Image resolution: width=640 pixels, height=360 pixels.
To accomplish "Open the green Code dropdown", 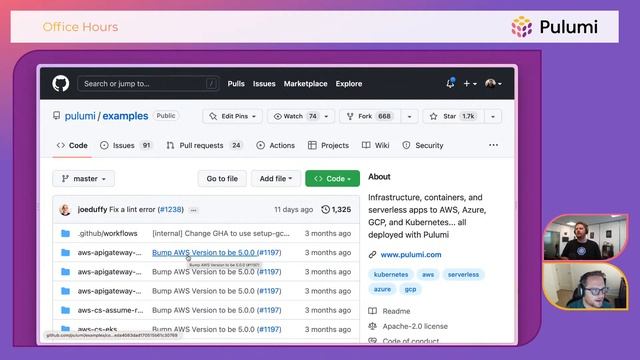I will pyautogui.click(x=332, y=179).
